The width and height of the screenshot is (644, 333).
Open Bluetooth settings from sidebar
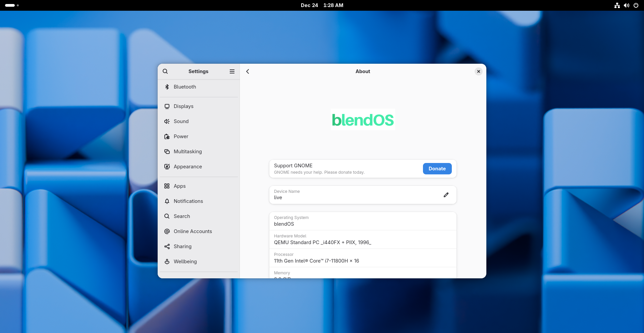[185, 87]
